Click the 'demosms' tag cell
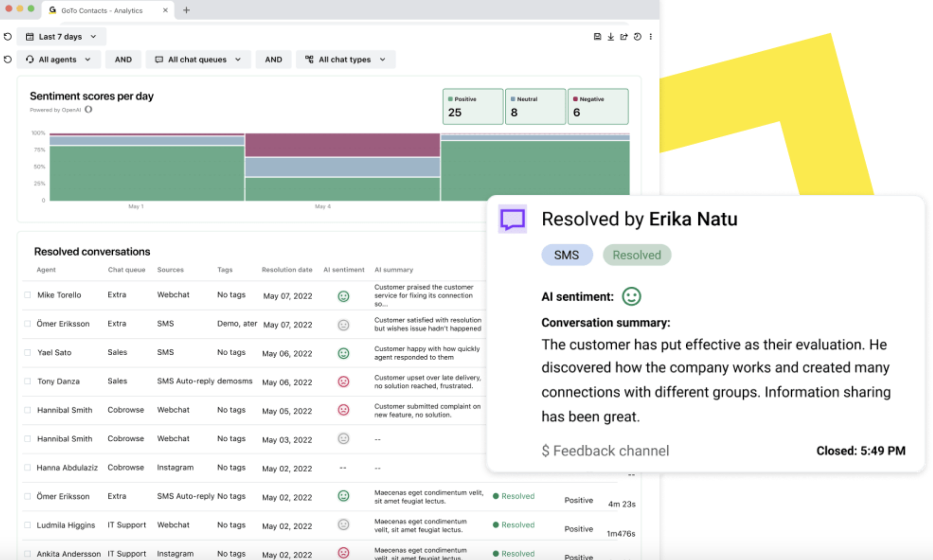This screenshot has height=560, width=933. click(x=235, y=381)
